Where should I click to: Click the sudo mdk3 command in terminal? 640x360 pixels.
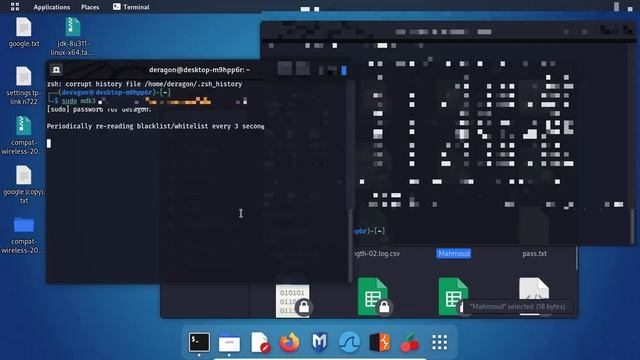pos(78,101)
